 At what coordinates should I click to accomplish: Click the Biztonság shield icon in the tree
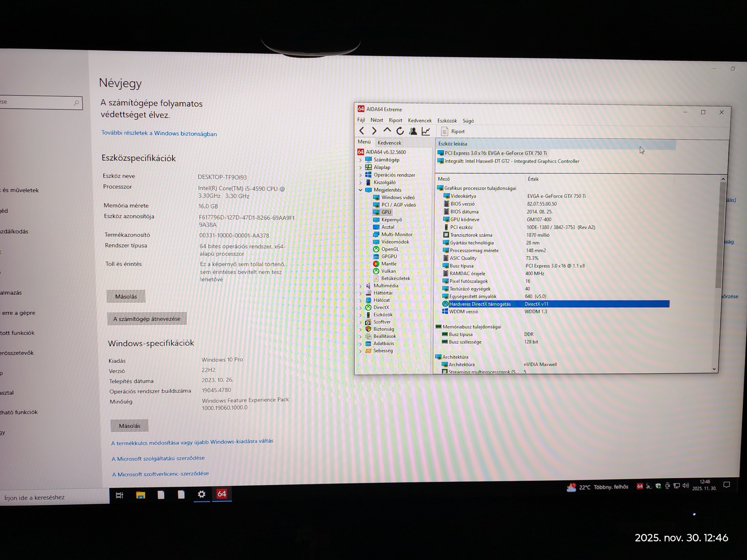(368, 329)
